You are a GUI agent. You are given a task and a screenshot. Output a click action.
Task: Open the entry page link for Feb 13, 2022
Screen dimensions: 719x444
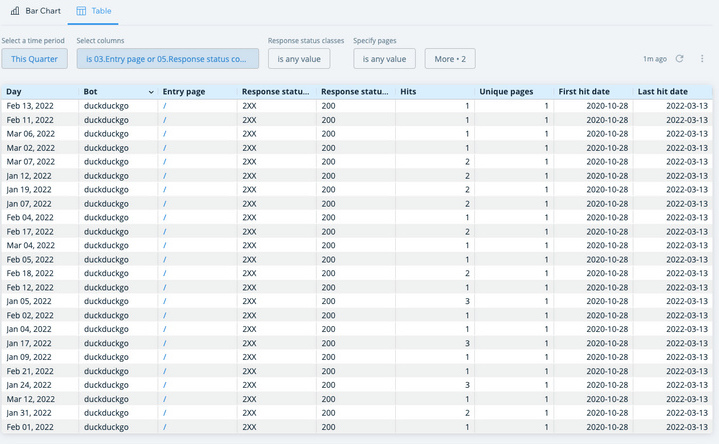tap(165, 106)
